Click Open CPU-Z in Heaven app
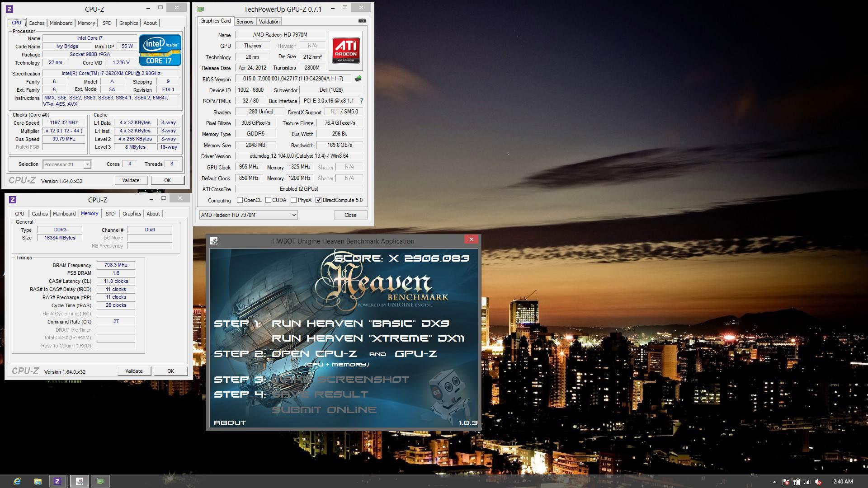 tap(314, 354)
